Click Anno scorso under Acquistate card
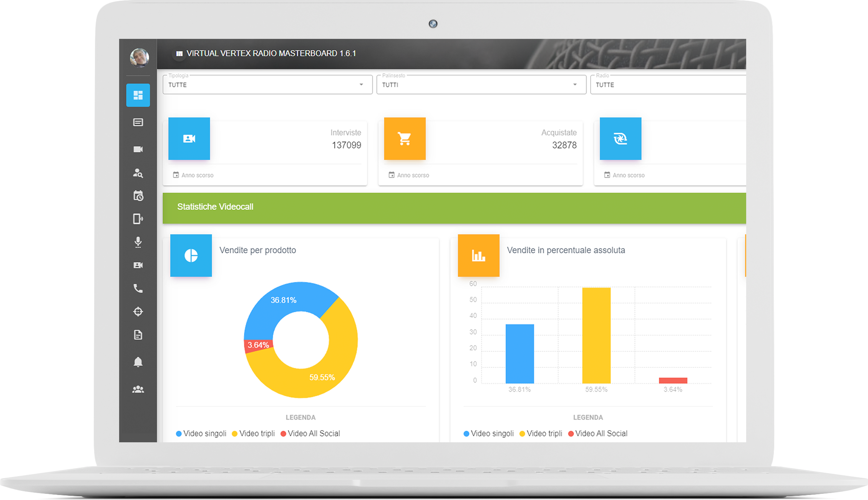Image resolution: width=868 pixels, height=500 pixels. [x=409, y=175]
